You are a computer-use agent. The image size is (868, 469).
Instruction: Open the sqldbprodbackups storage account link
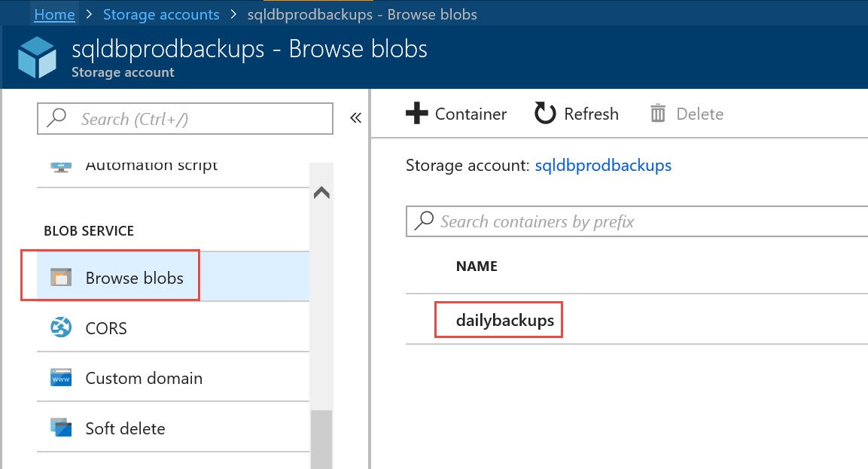pyautogui.click(x=603, y=166)
